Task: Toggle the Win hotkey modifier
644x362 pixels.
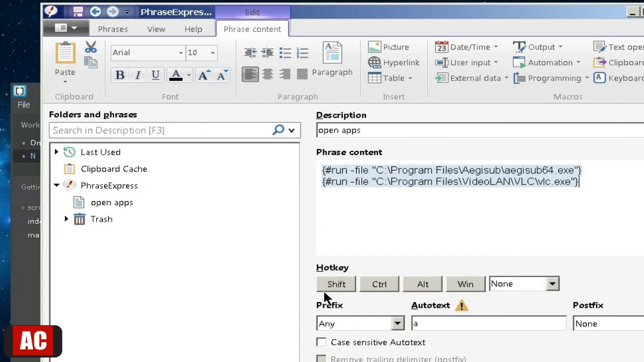Action: pos(465,284)
